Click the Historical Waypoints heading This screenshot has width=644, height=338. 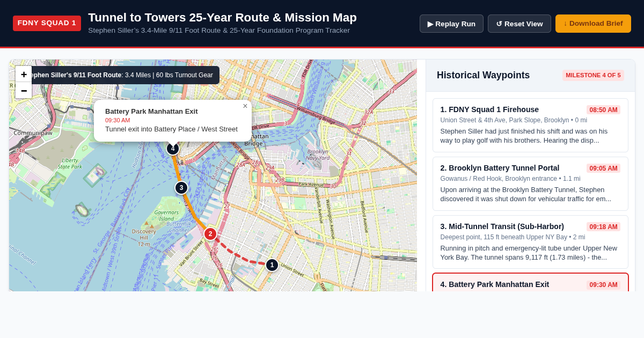tap(483, 75)
